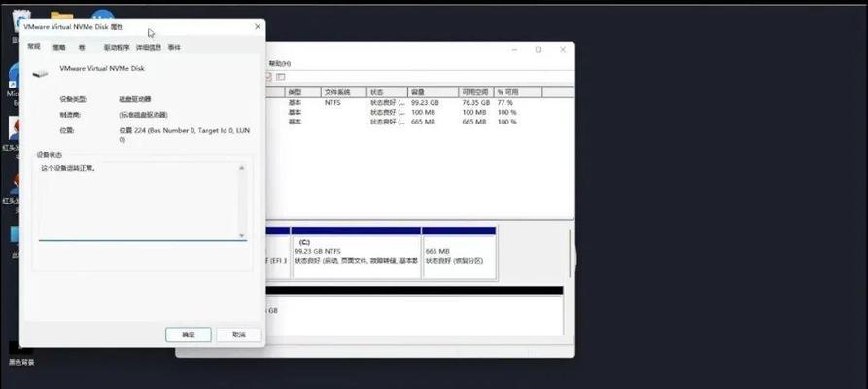Select the 77 % cell in volume list
This screenshot has height=389, width=868.
tap(504, 103)
